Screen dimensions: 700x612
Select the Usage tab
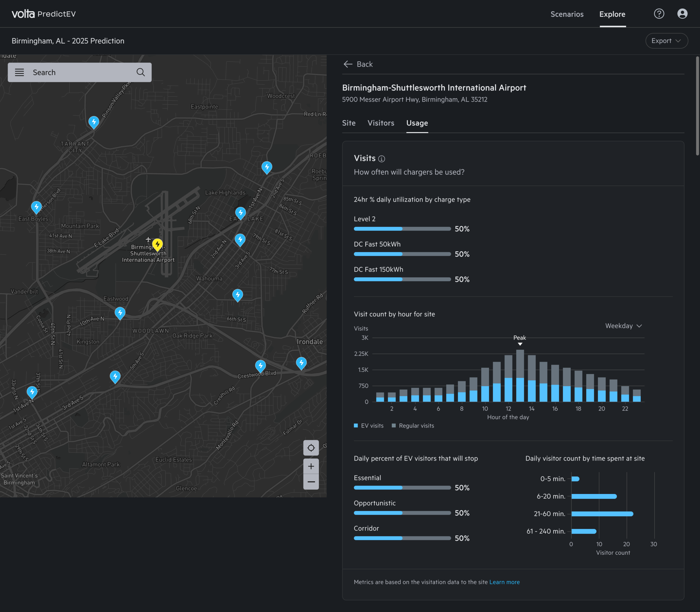point(417,123)
